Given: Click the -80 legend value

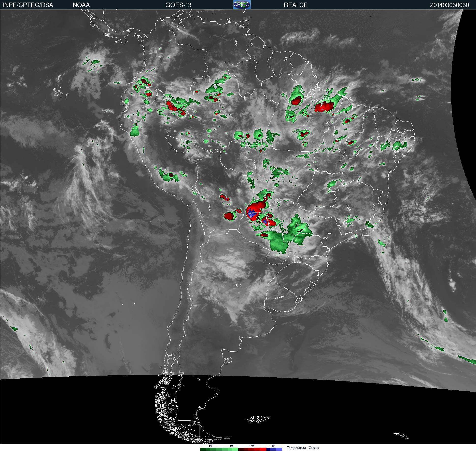Looking at the screenshot, I should (272, 446).
